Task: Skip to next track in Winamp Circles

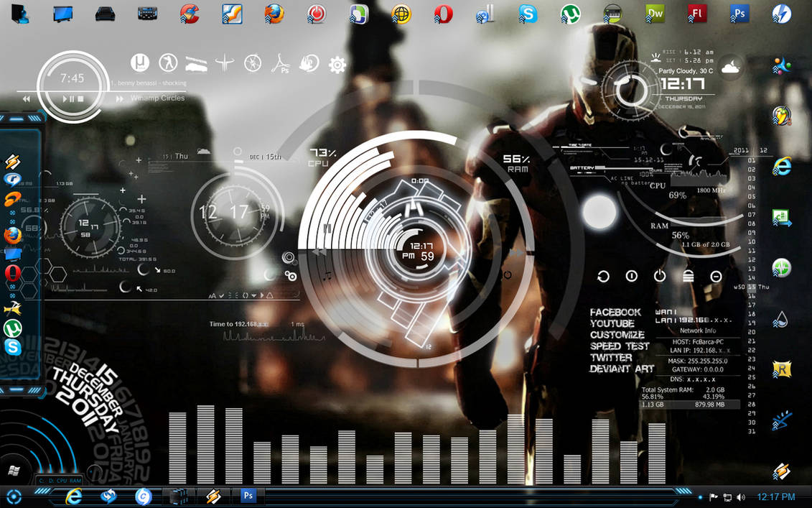Action: pos(120,98)
